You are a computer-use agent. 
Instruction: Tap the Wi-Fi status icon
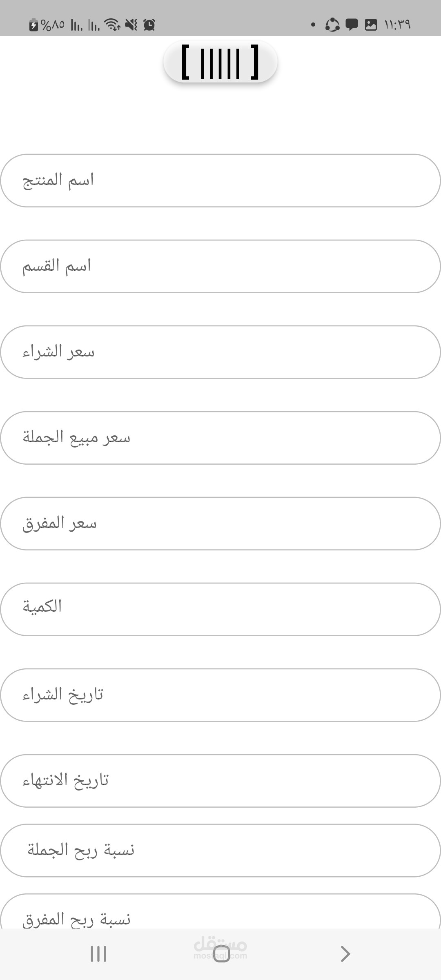(x=112, y=25)
